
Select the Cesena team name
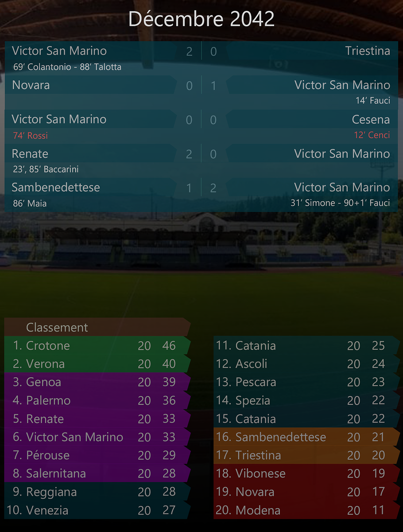coord(371,120)
